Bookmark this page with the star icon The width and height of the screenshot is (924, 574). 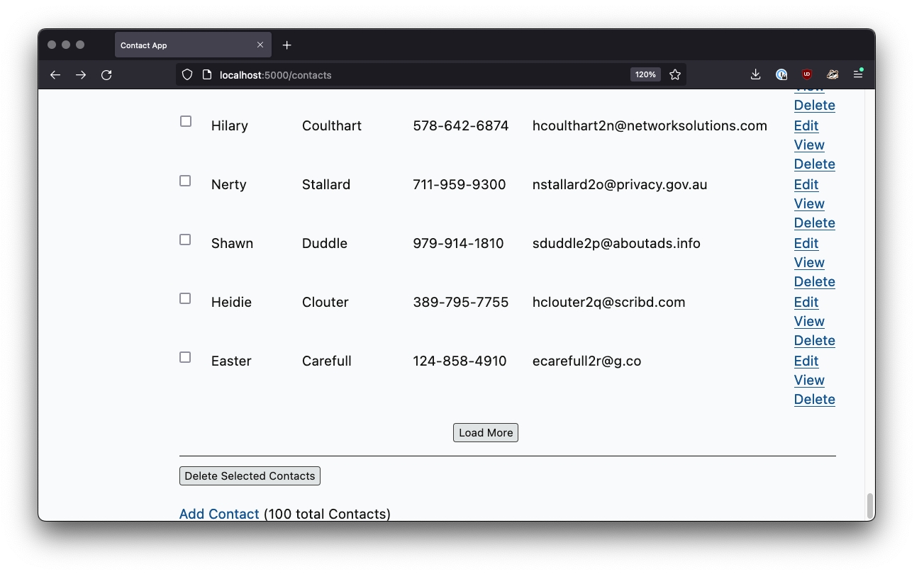[675, 74]
